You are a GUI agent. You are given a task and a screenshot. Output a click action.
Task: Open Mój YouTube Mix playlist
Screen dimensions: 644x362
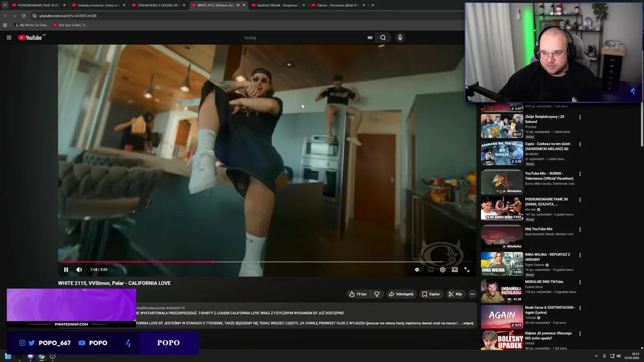point(502,237)
